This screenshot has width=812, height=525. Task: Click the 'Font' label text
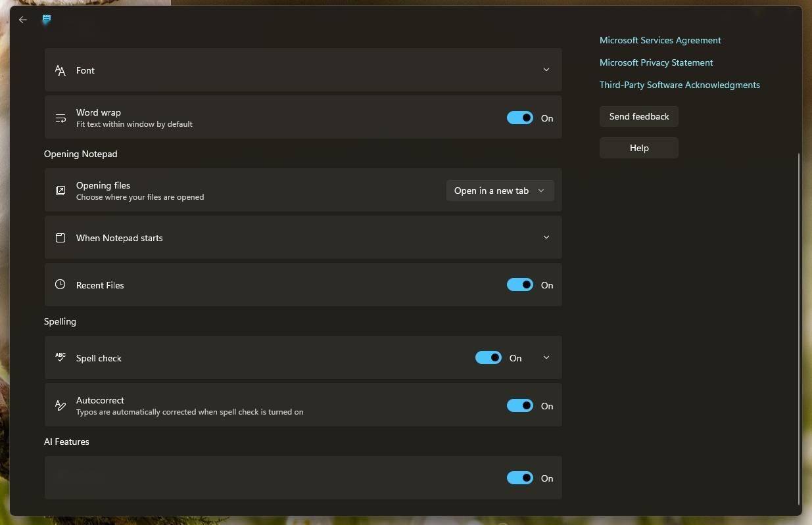coord(85,70)
